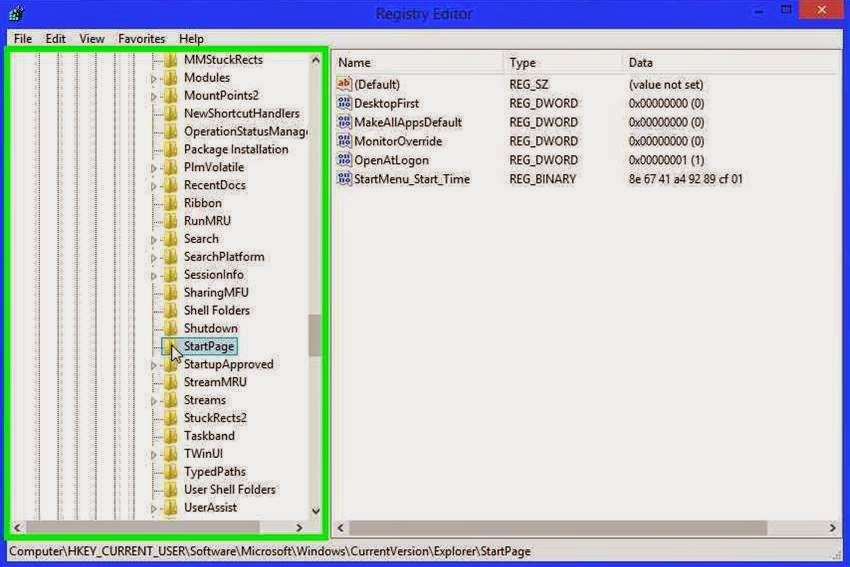Image resolution: width=850 pixels, height=567 pixels.
Task: Click the Registry Editor app icon in title bar
Action: (16, 12)
